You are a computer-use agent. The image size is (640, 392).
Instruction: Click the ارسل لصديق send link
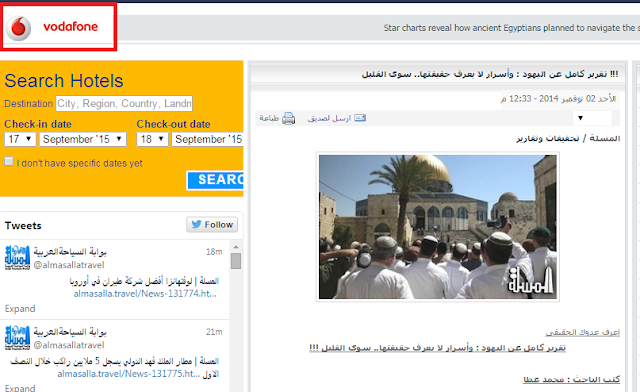coord(329,118)
